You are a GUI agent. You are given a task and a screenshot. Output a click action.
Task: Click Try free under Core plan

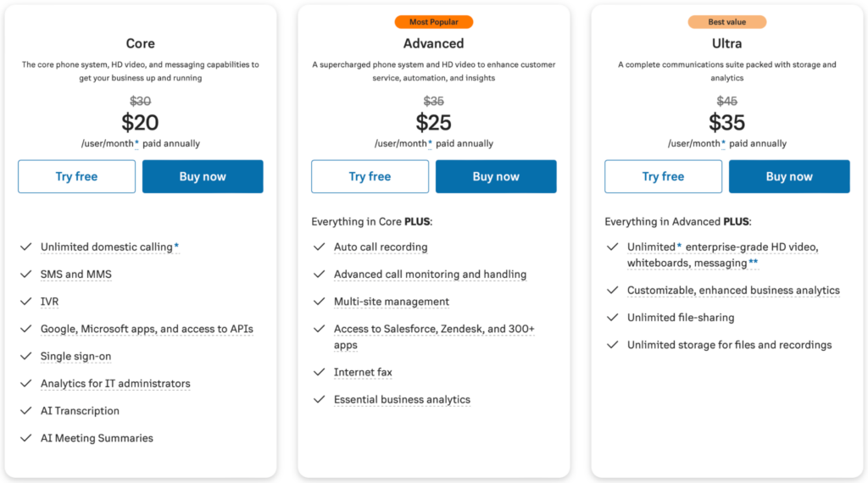76,176
